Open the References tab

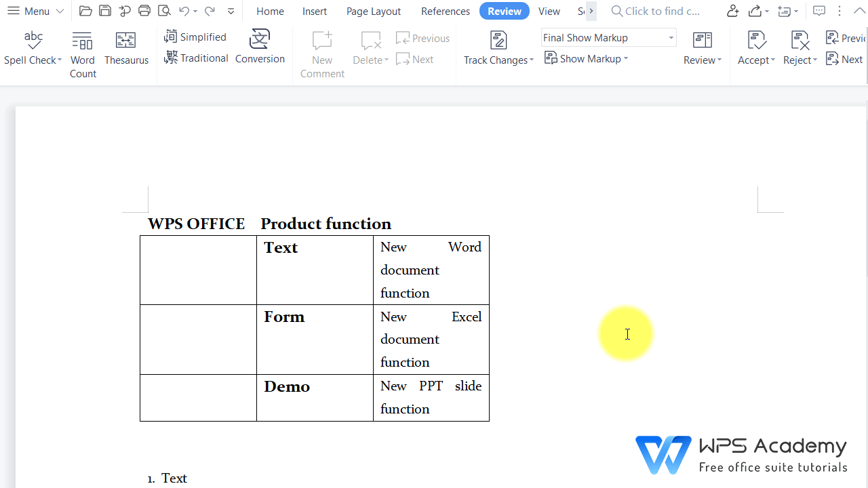445,12
